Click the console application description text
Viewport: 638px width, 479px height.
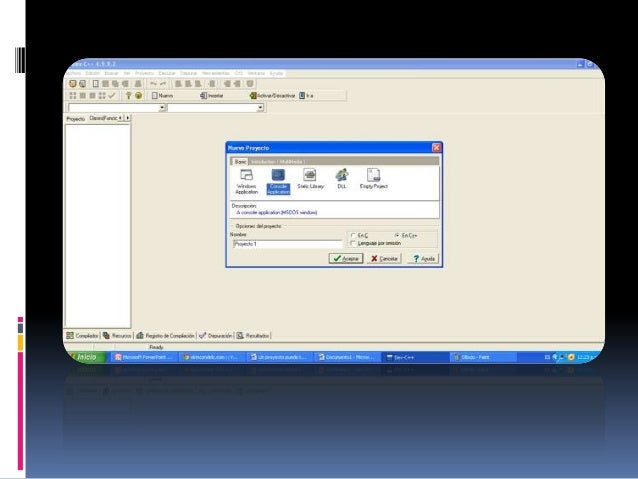[277, 212]
